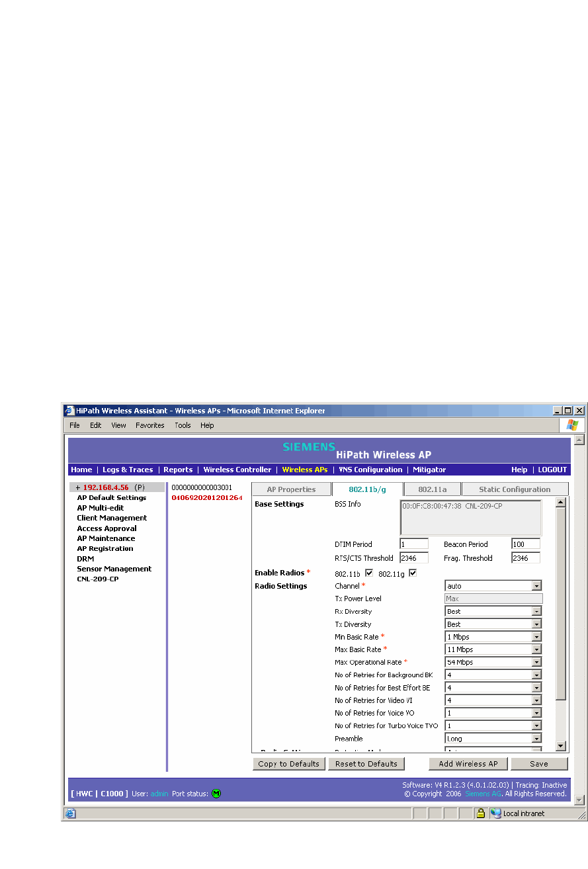This screenshot has height=869, width=588.
Task: Open Logs & Traces page
Action: click(x=128, y=470)
